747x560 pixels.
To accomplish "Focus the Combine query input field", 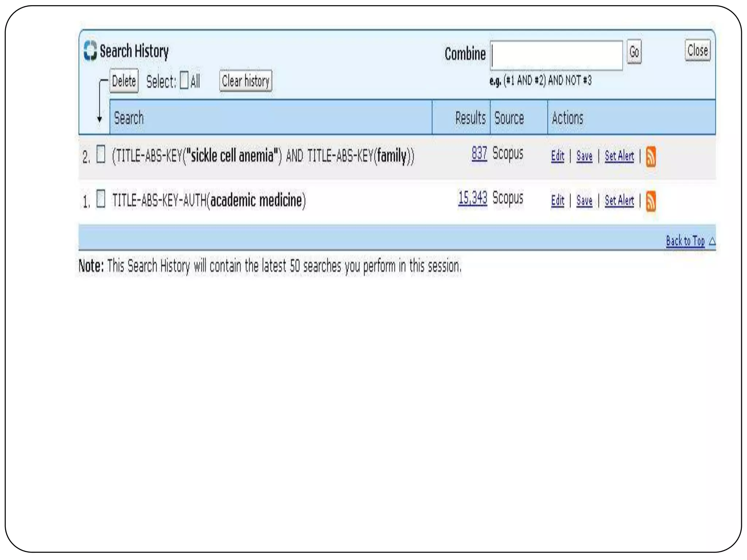I will click(x=556, y=55).
